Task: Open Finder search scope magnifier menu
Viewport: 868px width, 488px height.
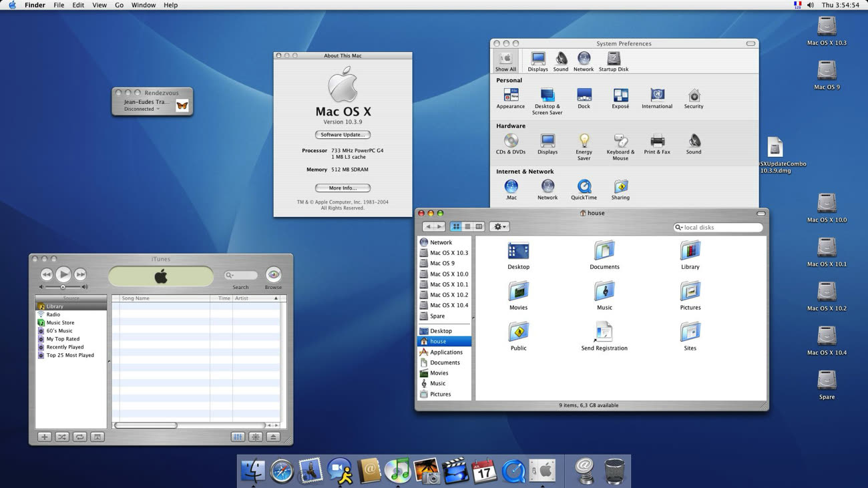Action: [x=679, y=228]
